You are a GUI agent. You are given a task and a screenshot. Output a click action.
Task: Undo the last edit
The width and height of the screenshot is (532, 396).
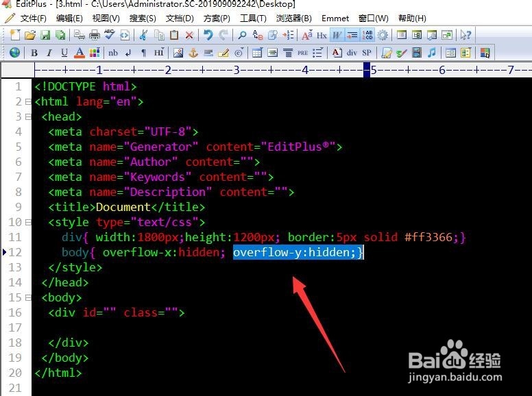click(208, 34)
